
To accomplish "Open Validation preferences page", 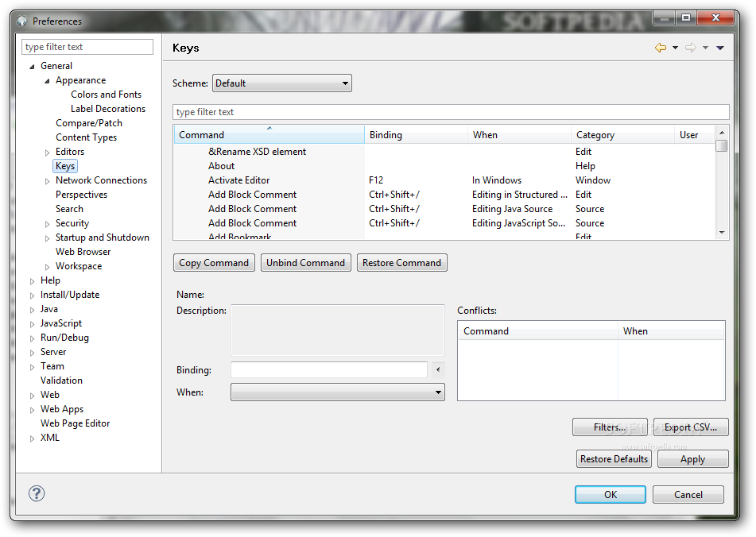I will click(x=61, y=381).
